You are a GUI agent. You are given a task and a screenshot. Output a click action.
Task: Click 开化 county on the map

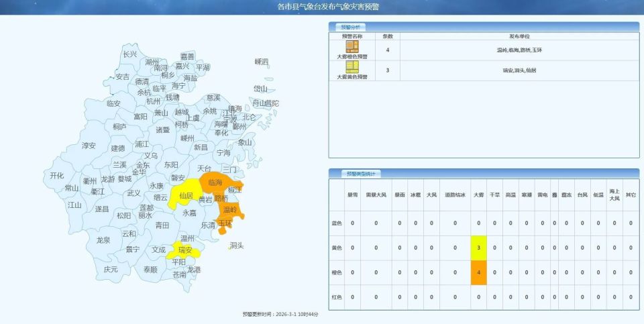pos(56,175)
